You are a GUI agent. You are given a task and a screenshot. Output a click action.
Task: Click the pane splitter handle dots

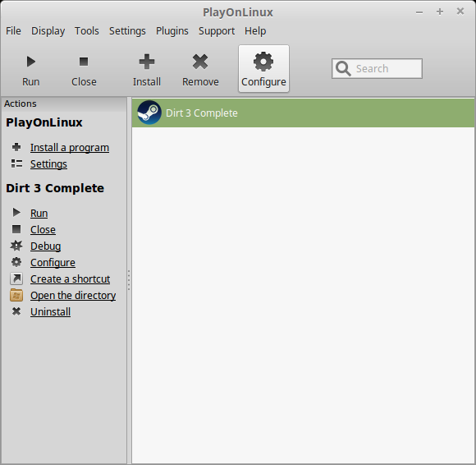pyautogui.click(x=129, y=279)
